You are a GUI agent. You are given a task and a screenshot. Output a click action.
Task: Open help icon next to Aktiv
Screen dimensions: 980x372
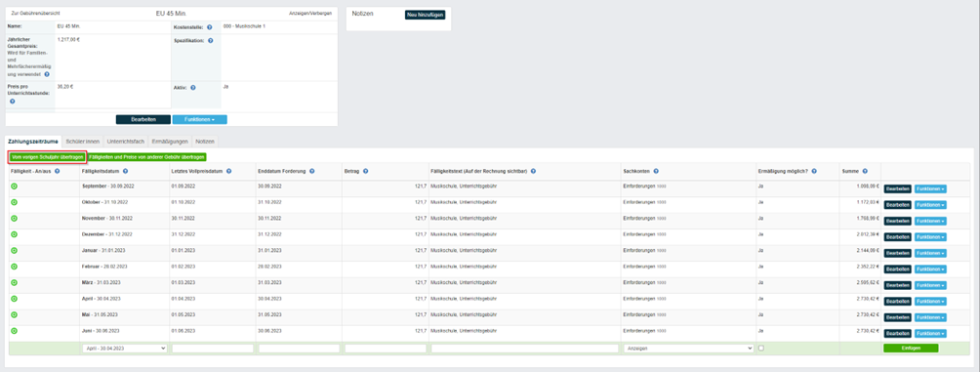(192, 88)
